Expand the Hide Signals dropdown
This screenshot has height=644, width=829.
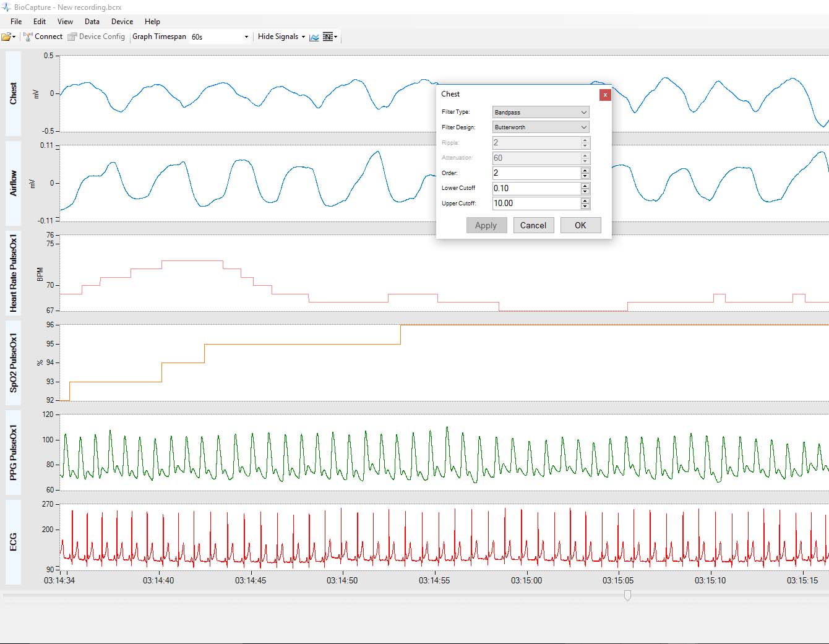pyautogui.click(x=304, y=36)
